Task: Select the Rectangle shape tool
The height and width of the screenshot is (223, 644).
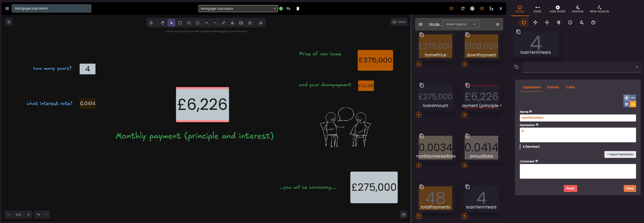Action: tap(180, 23)
